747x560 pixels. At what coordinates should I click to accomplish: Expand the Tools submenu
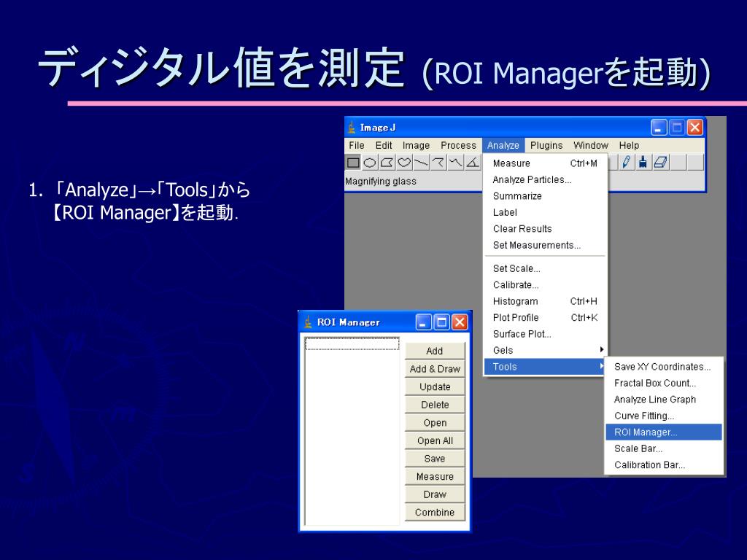coord(546,367)
